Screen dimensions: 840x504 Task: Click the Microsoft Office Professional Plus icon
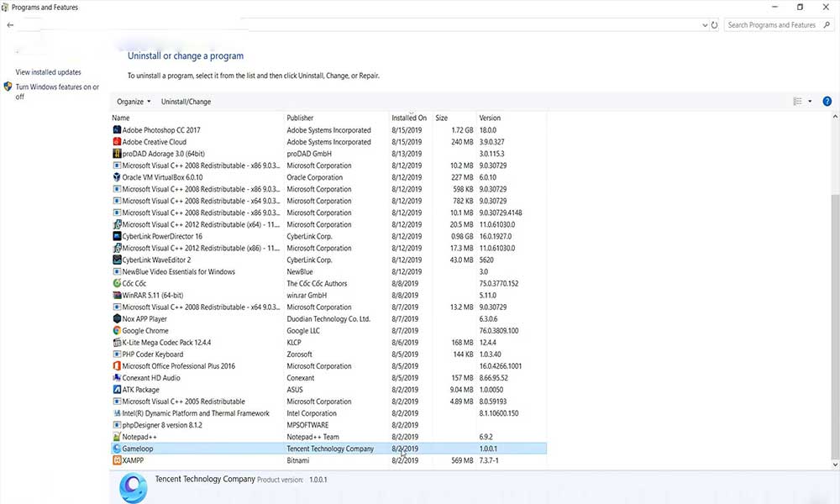pyautogui.click(x=117, y=365)
